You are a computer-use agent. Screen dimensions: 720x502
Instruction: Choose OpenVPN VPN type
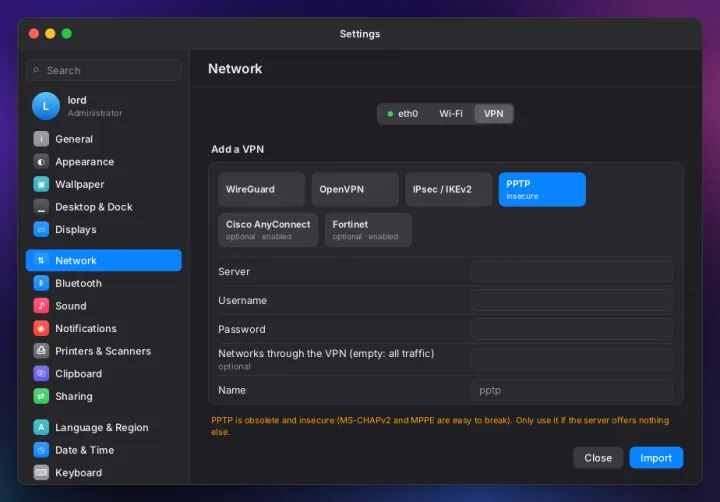point(355,189)
